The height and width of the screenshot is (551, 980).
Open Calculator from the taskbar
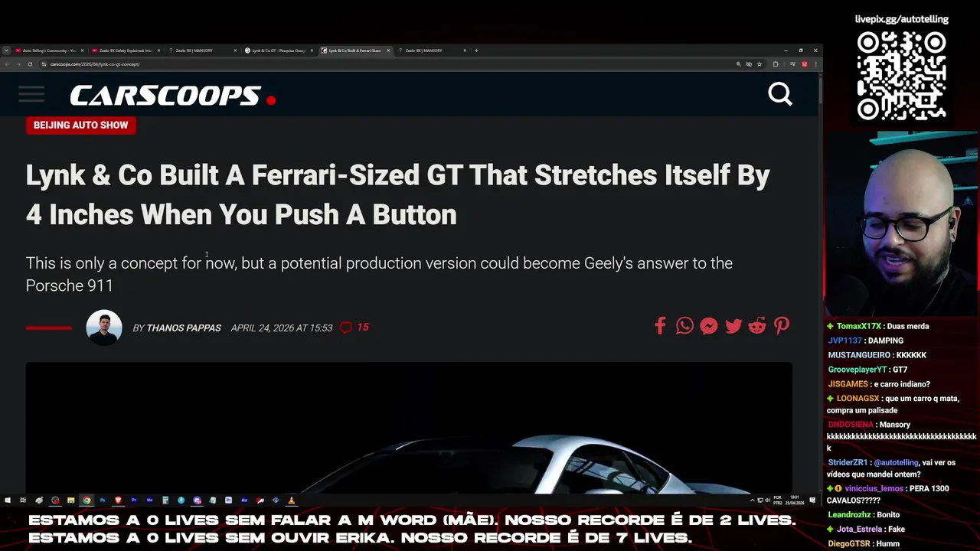click(x=165, y=500)
